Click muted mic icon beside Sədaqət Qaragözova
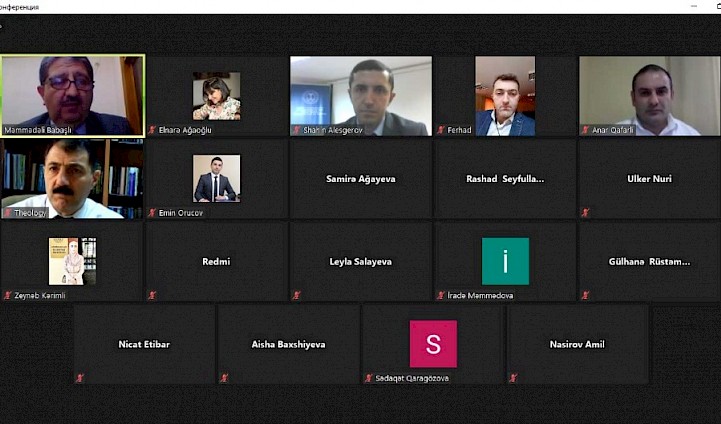 (368, 378)
